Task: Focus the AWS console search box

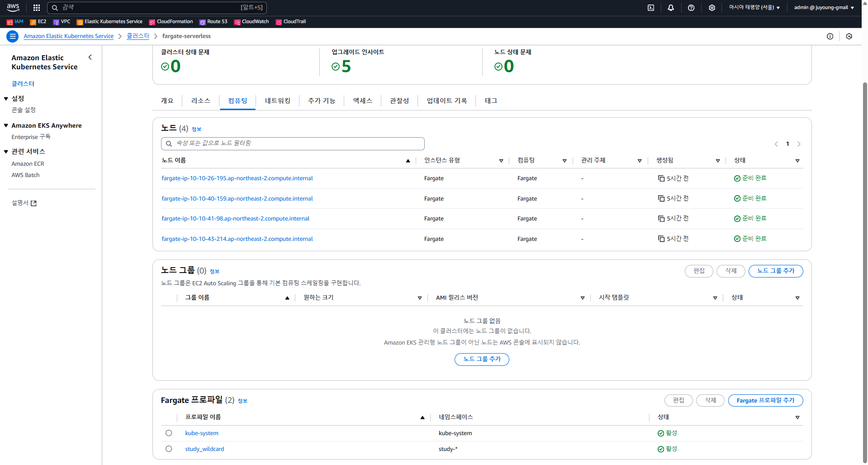Action: coord(157,8)
